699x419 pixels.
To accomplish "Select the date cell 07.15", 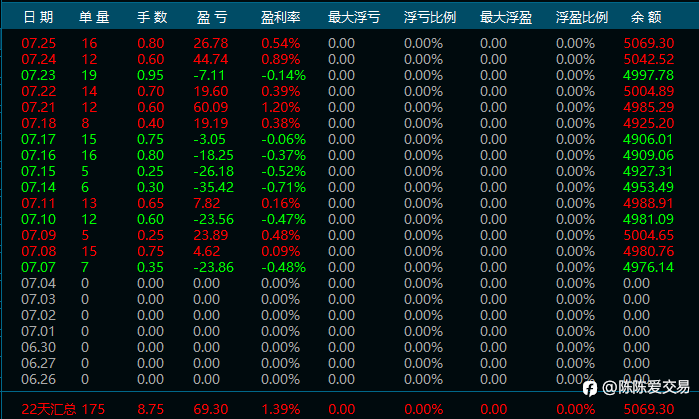I will click(x=39, y=172).
